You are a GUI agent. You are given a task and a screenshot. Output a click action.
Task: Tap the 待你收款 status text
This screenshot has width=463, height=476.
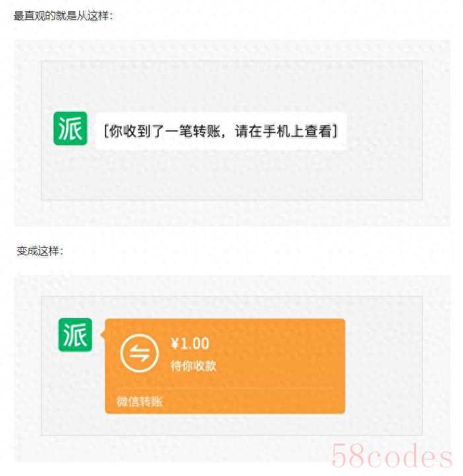(x=194, y=366)
